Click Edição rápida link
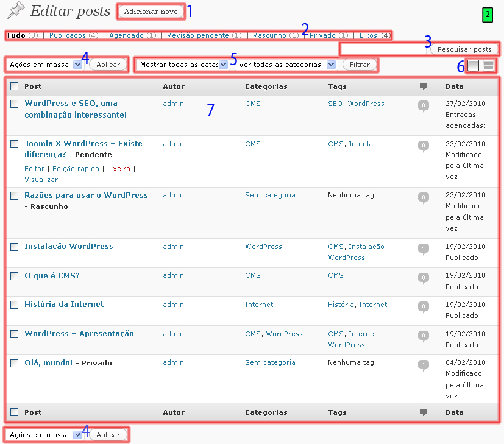Image resolution: width=504 pixels, height=444 pixels. [76, 169]
